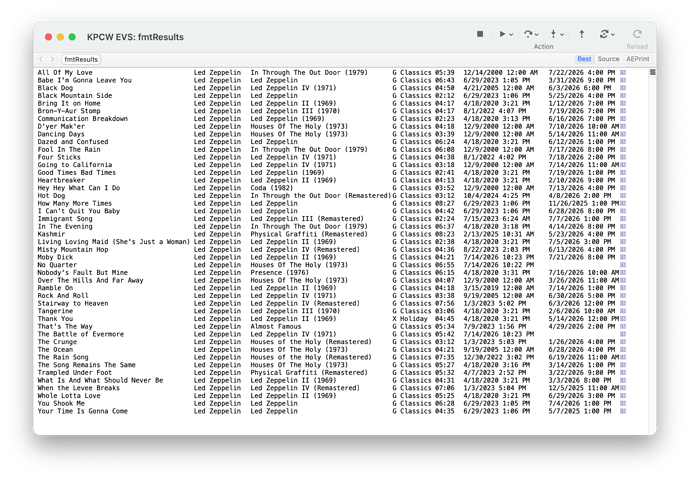Click the Step Out up-arrow icon
690x479 pixels.
[x=581, y=34]
